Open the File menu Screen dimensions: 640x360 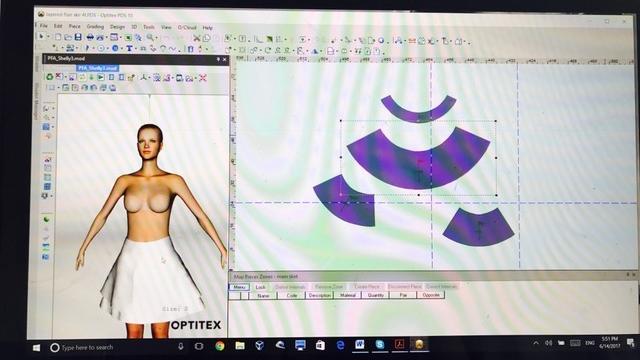[x=43, y=26]
